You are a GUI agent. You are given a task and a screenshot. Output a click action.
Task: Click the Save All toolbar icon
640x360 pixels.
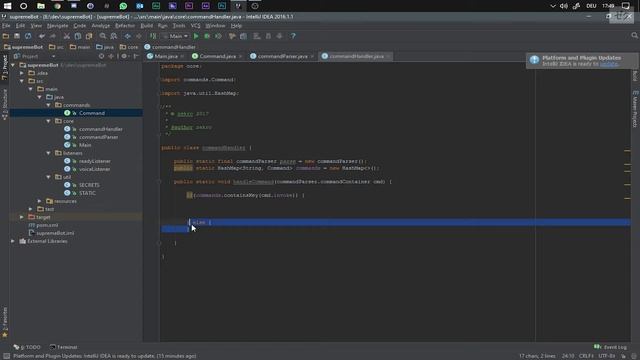(x=17, y=36)
